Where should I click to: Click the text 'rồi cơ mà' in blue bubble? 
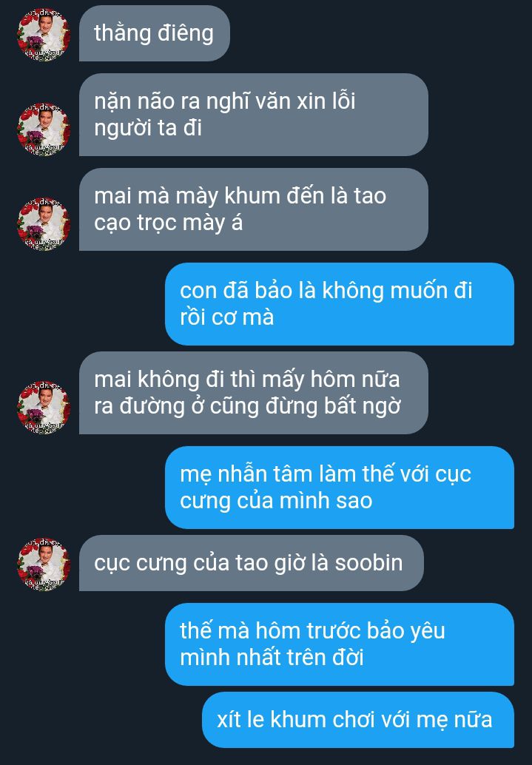pos(227,317)
